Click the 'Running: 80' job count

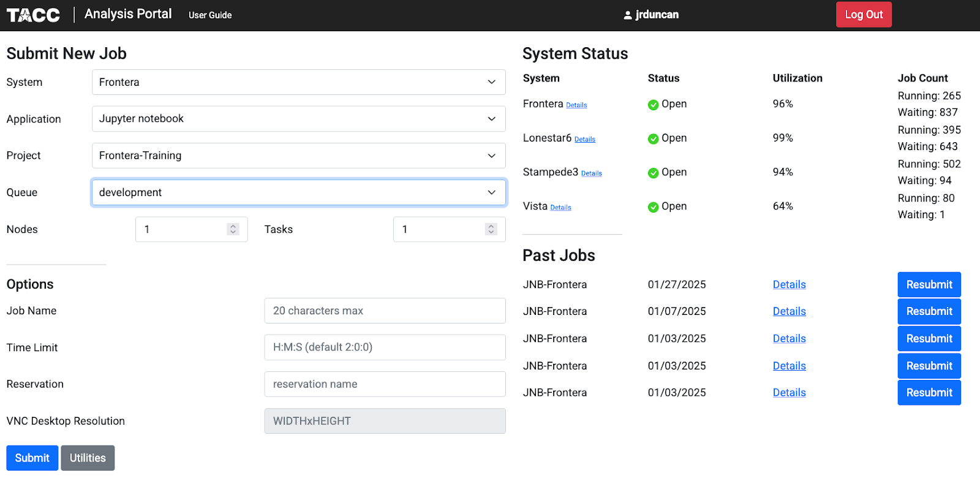(926, 199)
